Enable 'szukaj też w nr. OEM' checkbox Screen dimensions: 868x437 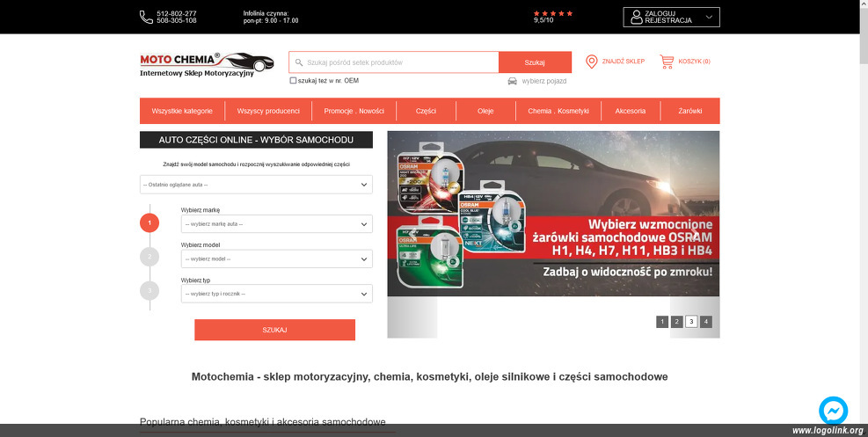(294, 81)
